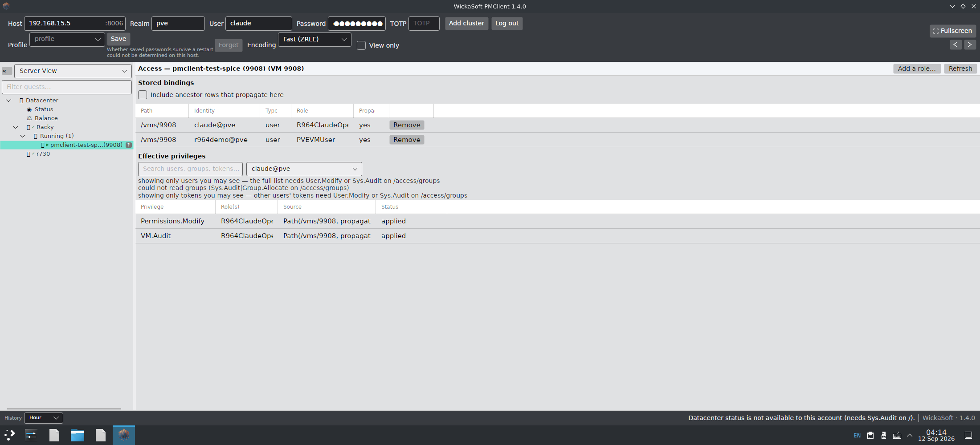Screen dimensions: 980x445
Task: Open the Server View dropdown
Action: pyautogui.click(x=73, y=71)
